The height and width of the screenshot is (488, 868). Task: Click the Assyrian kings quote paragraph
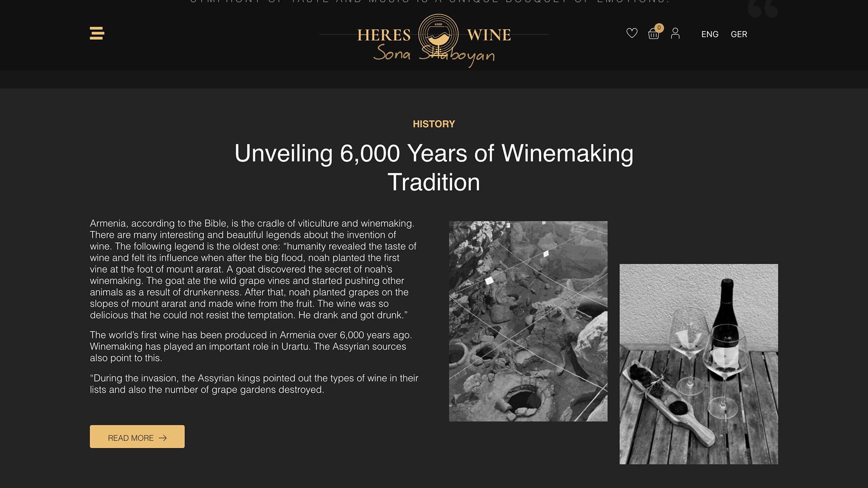[x=254, y=384]
